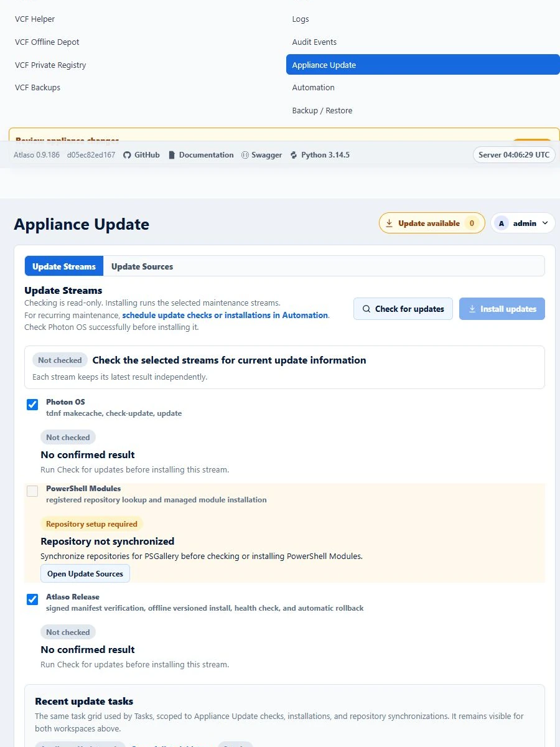Open the Swagger footer link
The image size is (560, 747).
(262, 155)
